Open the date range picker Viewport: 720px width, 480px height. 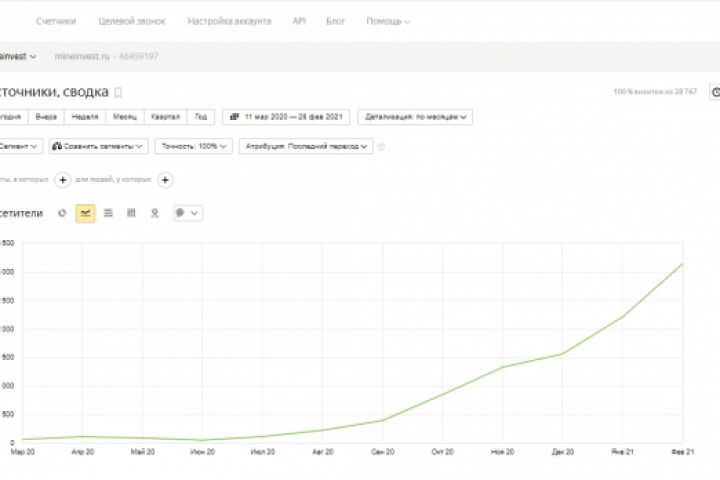286,117
